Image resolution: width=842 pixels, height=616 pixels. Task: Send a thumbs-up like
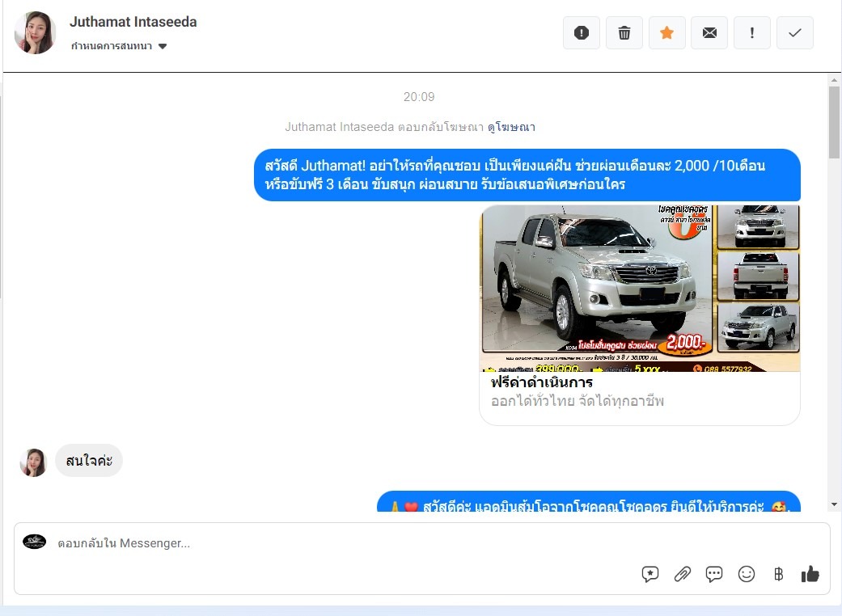pos(810,574)
